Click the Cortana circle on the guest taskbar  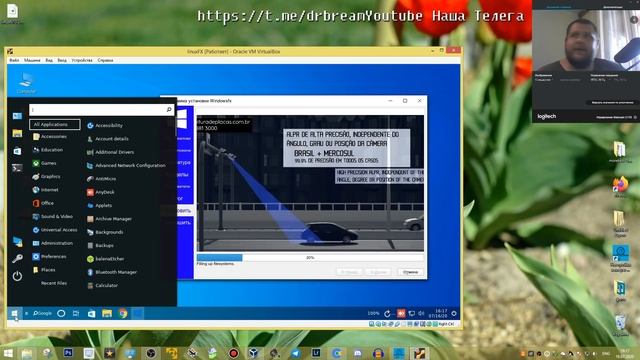61,313
